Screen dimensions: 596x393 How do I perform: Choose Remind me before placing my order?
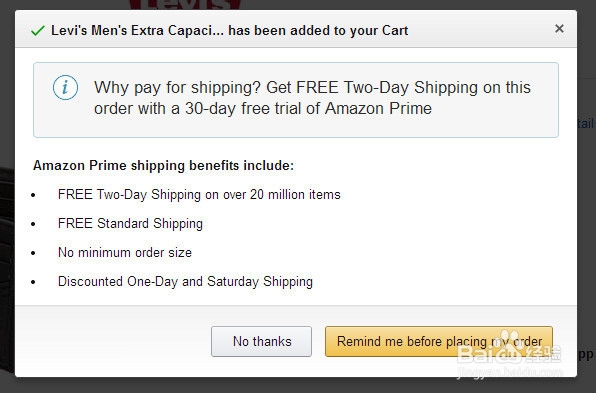pos(439,341)
